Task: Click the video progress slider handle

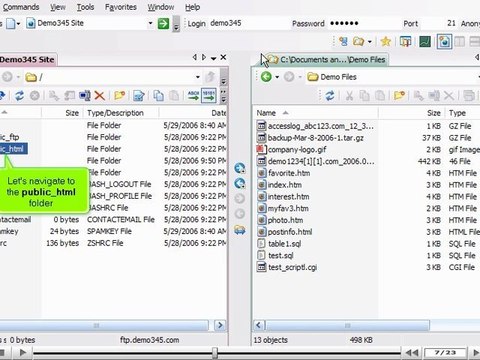Action: point(215,352)
